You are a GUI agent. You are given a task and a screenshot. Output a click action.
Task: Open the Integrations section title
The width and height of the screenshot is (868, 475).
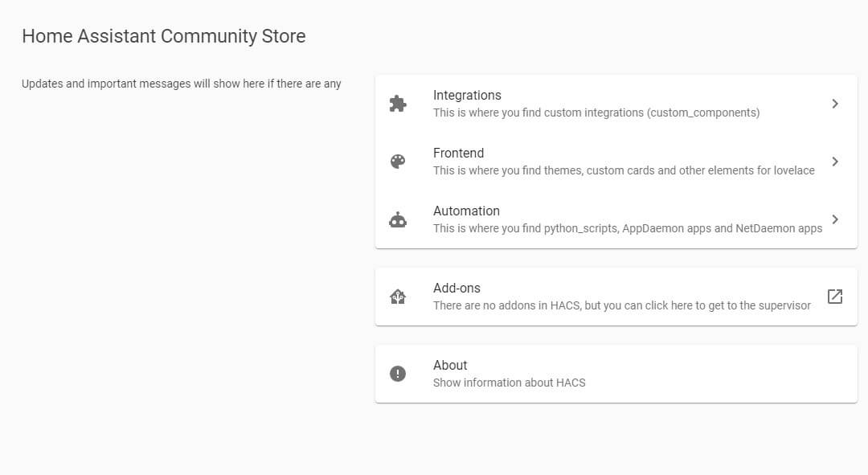[x=467, y=95]
